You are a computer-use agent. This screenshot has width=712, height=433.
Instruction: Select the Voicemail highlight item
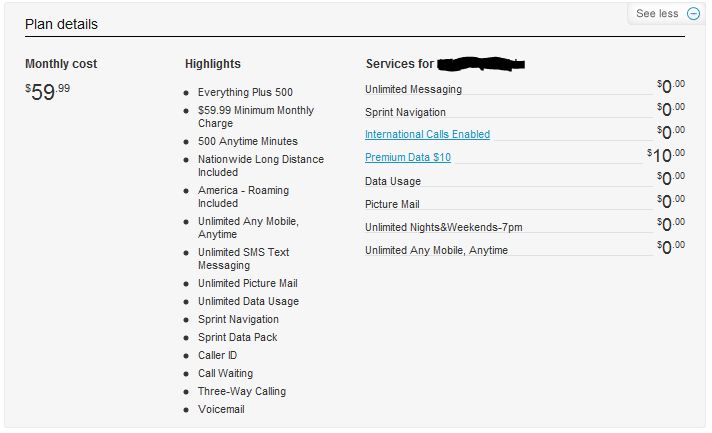(x=221, y=409)
